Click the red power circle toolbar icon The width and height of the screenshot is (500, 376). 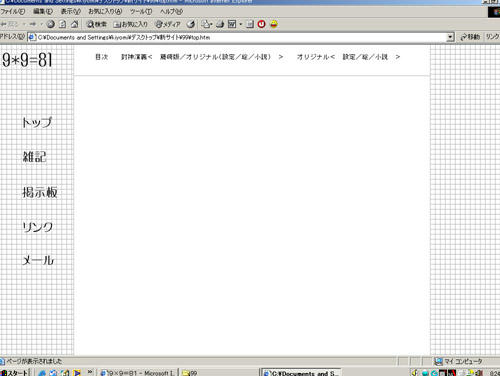[x=262, y=24]
